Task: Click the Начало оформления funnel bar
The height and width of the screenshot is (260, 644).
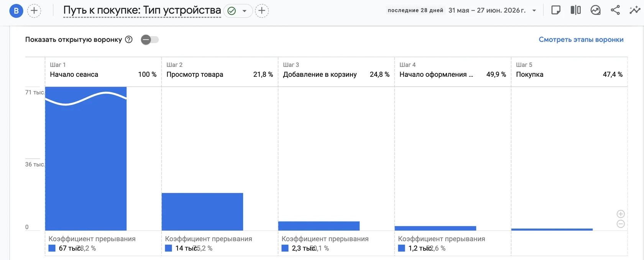Action: pyautogui.click(x=435, y=228)
